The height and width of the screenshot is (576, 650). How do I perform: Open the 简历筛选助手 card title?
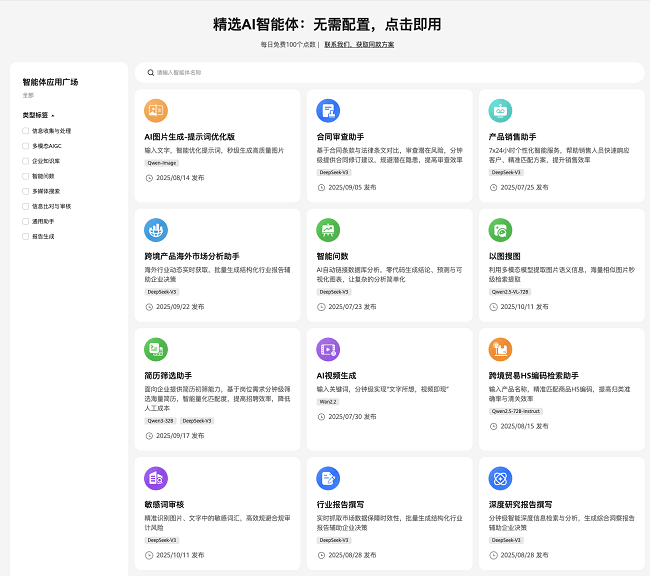pyautogui.click(x=169, y=375)
